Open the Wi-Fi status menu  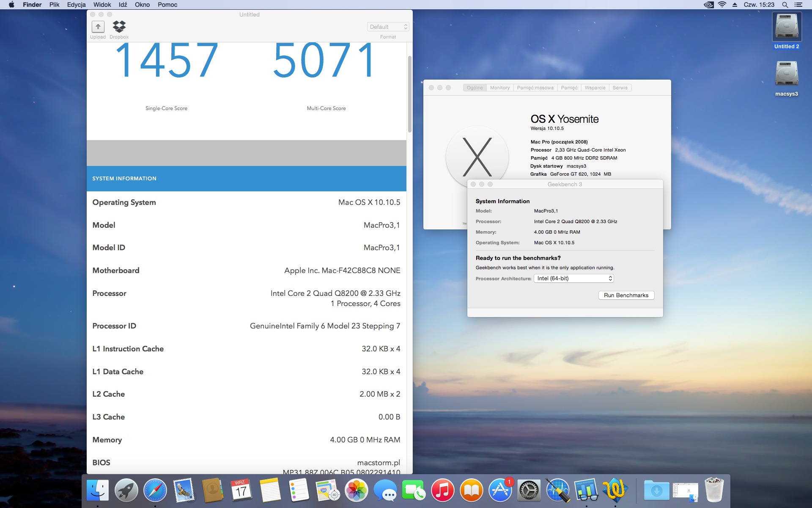pos(722,5)
